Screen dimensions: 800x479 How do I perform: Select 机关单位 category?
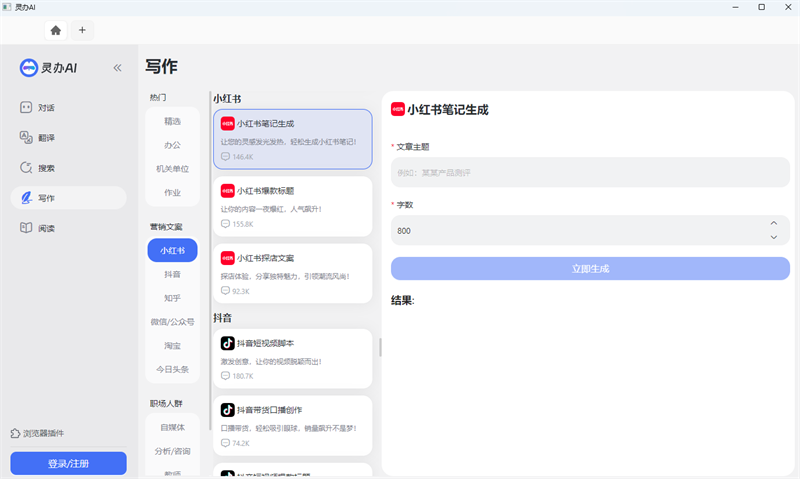point(172,169)
